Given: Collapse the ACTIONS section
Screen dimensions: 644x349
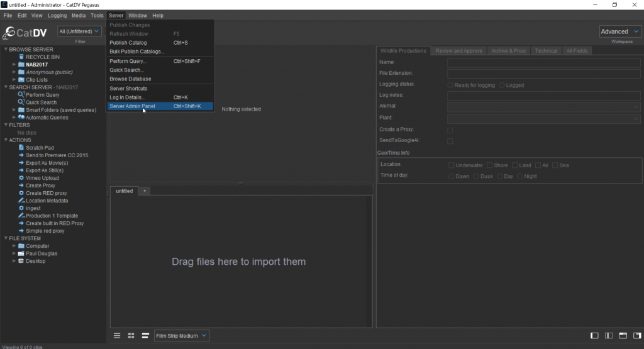Looking at the screenshot, I should (6, 140).
